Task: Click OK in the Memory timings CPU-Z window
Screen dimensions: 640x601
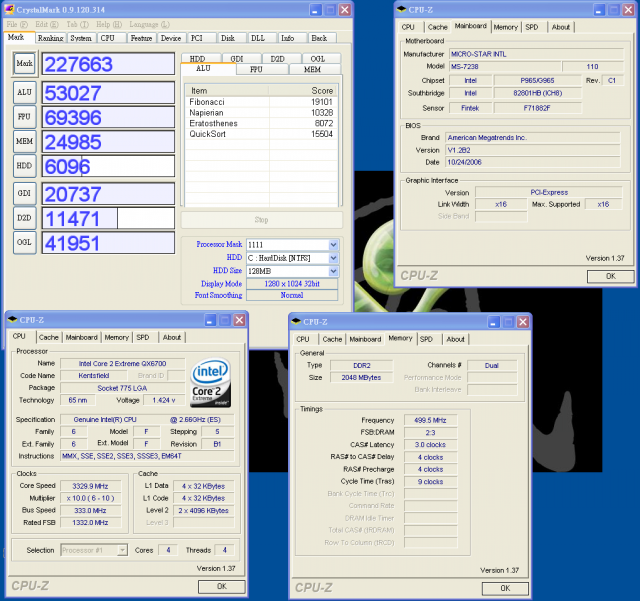Action: (x=505, y=588)
